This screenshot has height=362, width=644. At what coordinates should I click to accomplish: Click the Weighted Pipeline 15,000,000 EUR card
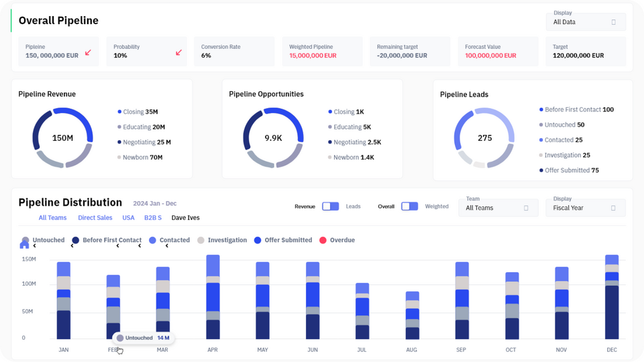(322, 52)
